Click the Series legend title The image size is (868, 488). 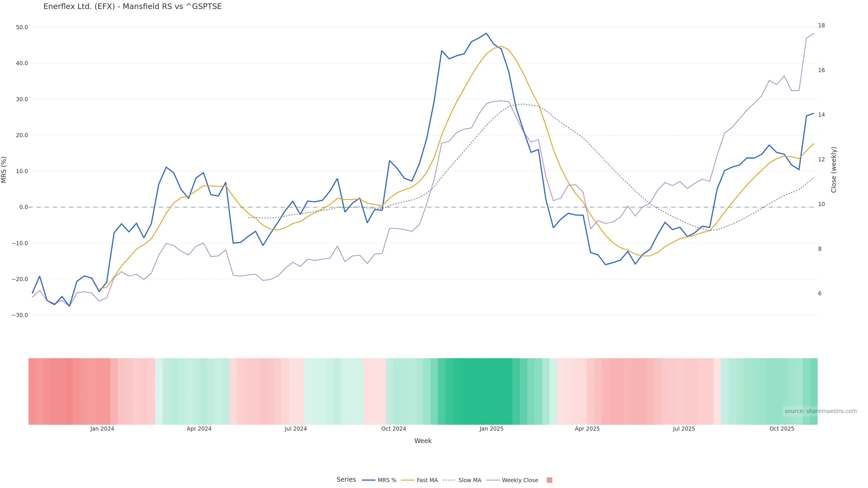tap(346, 480)
